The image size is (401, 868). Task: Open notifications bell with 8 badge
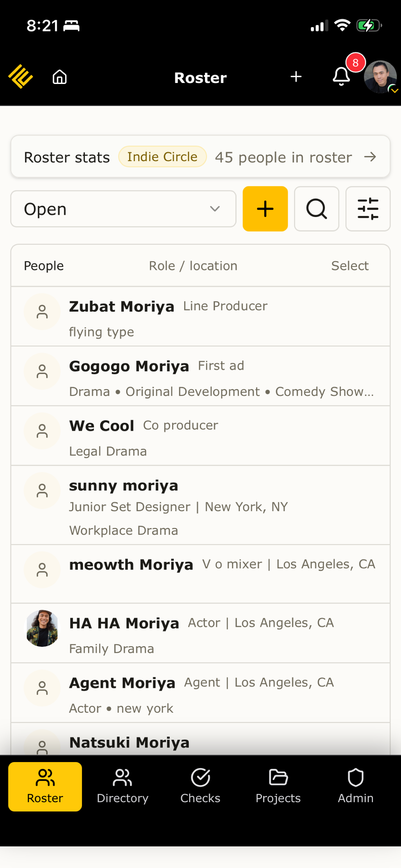341,77
